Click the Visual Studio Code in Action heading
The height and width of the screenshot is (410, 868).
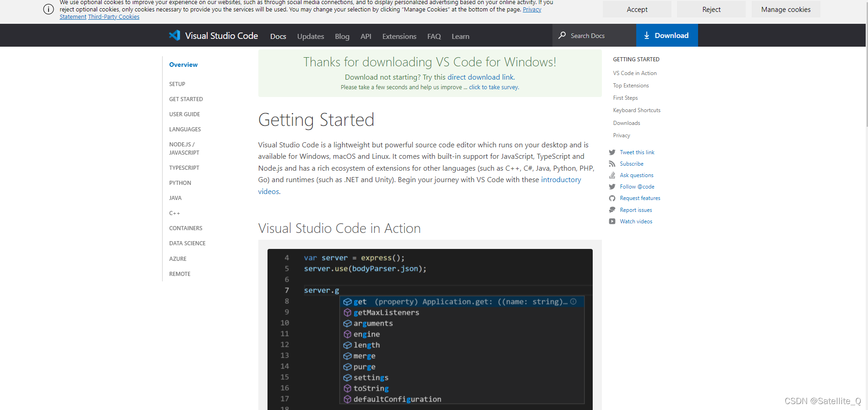pos(339,228)
